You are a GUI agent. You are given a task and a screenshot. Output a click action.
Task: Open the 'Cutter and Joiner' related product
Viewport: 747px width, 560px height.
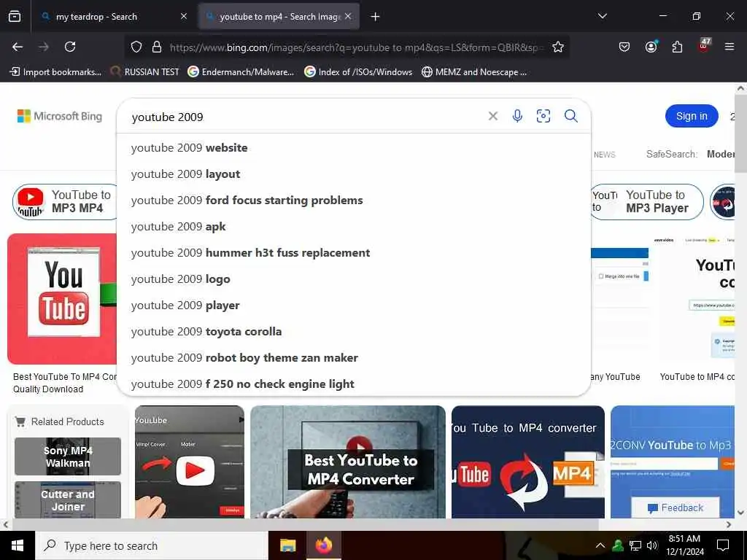(x=68, y=500)
